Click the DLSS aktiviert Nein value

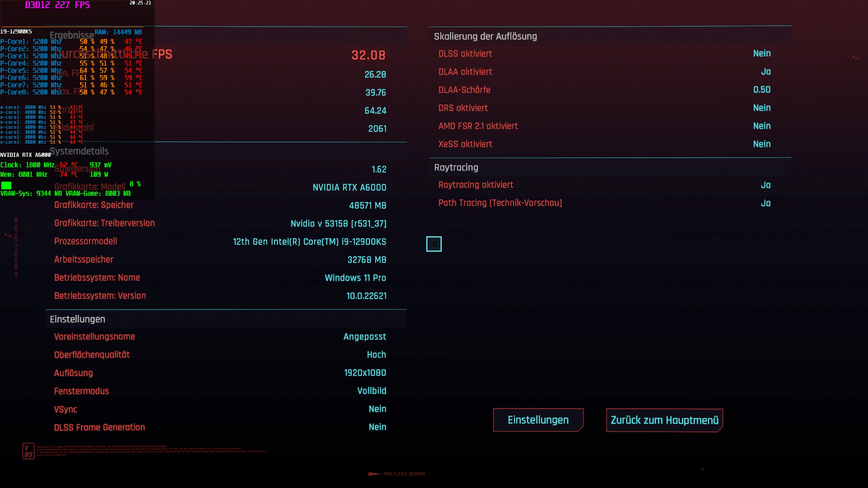coord(761,54)
